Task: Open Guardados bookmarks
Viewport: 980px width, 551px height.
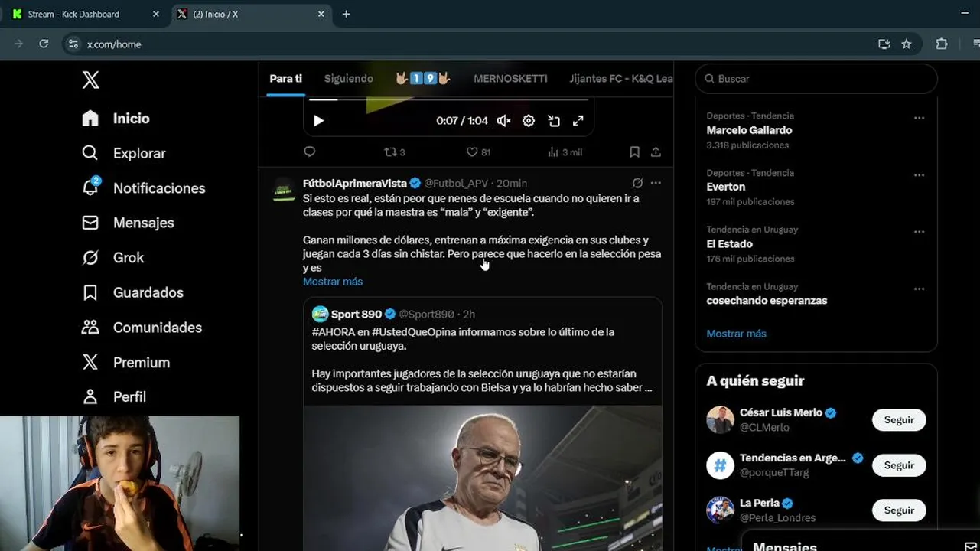Action: [x=132, y=292]
